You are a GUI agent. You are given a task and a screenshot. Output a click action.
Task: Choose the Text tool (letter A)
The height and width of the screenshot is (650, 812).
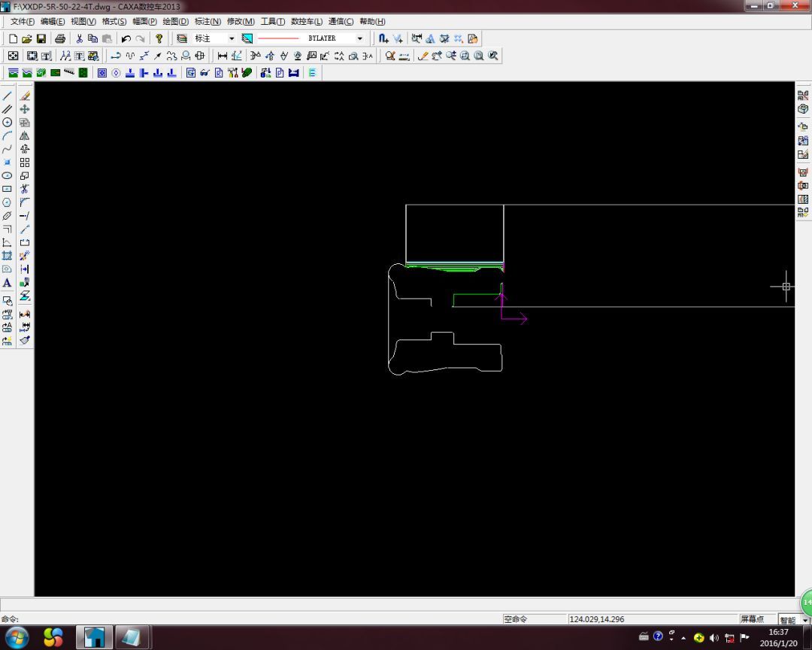[x=8, y=283]
